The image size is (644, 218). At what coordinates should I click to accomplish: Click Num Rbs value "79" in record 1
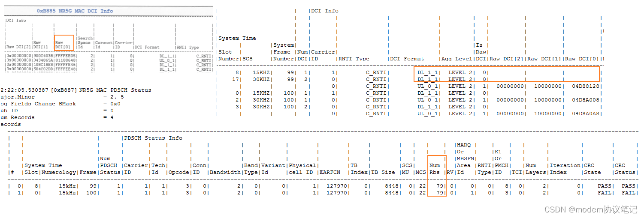440,193
